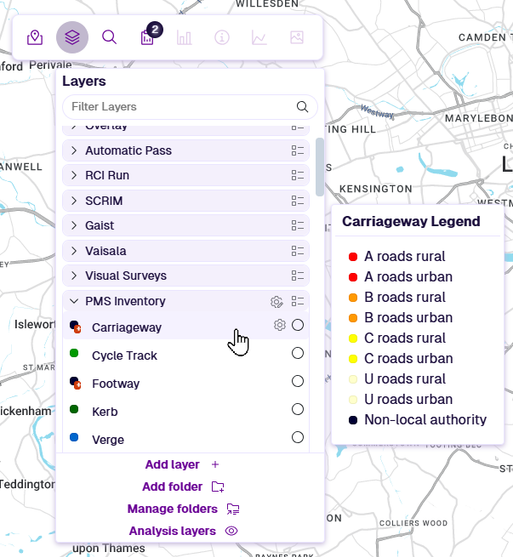Image resolution: width=513 pixels, height=557 pixels.
Task: Click the Filter Layers input field
Action: pos(190,107)
